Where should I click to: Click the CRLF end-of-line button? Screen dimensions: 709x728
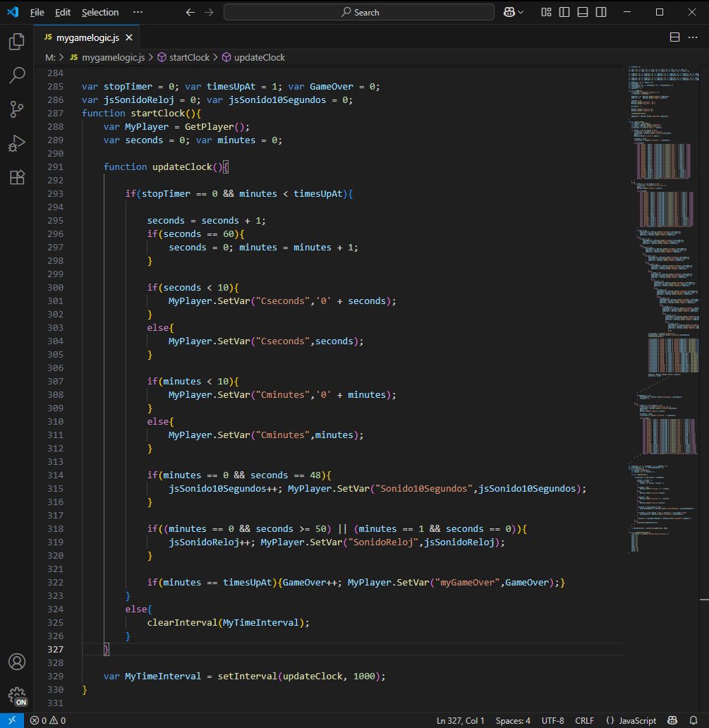[584, 720]
